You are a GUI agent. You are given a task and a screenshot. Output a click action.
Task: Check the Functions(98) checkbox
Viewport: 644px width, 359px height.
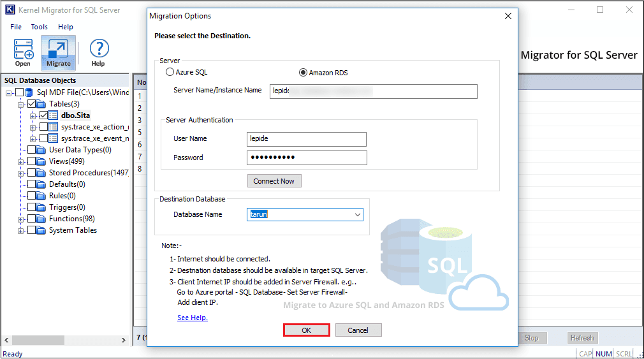coord(31,219)
